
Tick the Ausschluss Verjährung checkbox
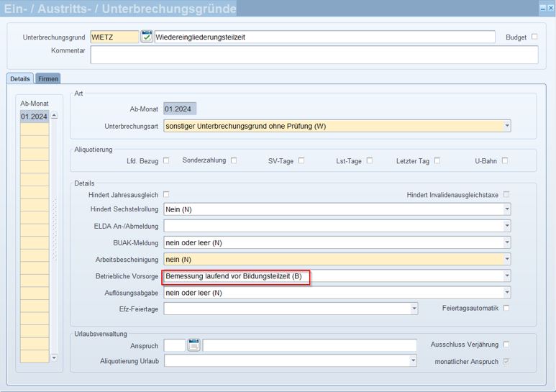pos(506,345)
